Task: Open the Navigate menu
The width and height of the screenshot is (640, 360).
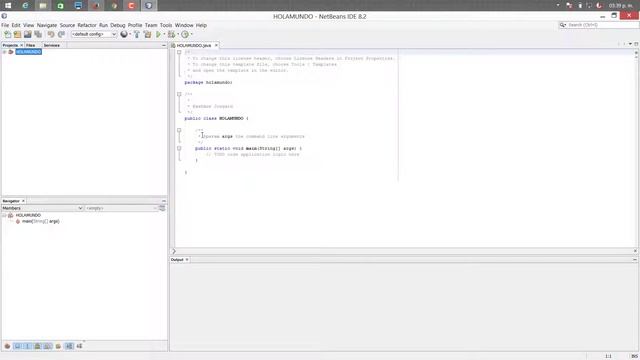Action: click(x=47, y=25)
